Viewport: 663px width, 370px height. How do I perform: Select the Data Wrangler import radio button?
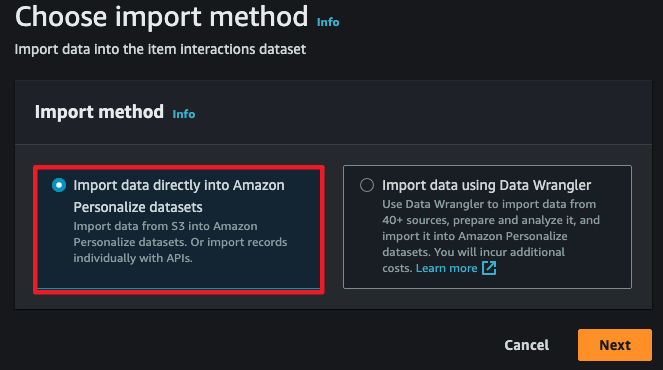coord(367,185)
